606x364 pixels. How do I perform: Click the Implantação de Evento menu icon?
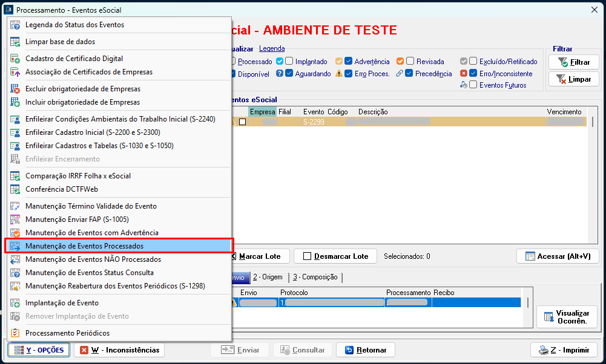15,303
